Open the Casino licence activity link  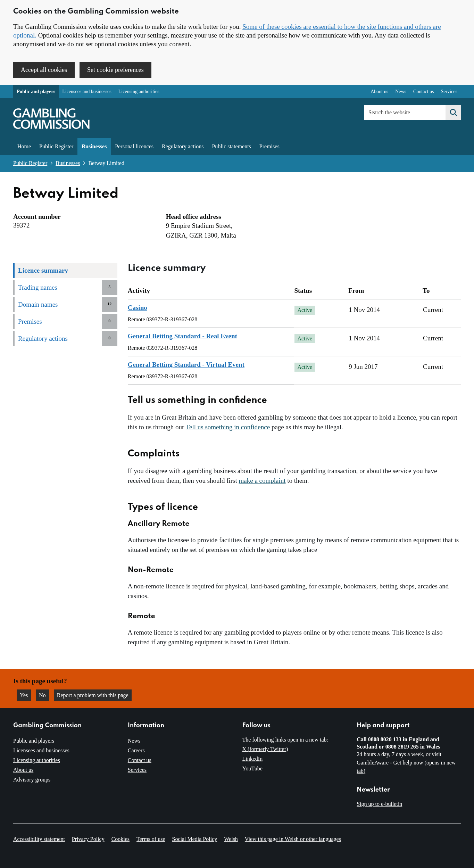(138, 308)
